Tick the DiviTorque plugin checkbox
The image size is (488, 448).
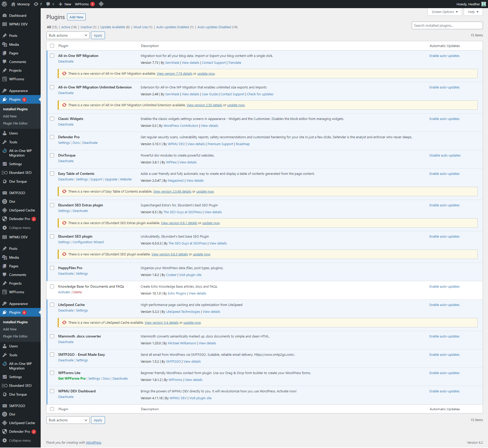[52, 155]
